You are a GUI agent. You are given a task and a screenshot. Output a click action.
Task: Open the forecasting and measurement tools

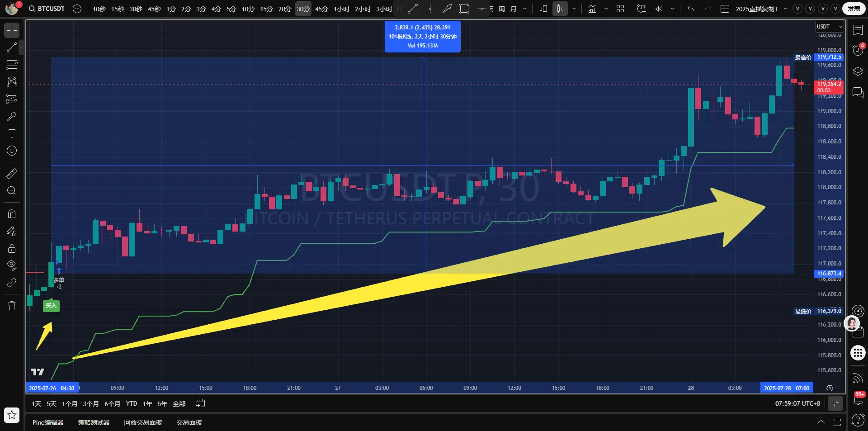click(x=12, y=99)
